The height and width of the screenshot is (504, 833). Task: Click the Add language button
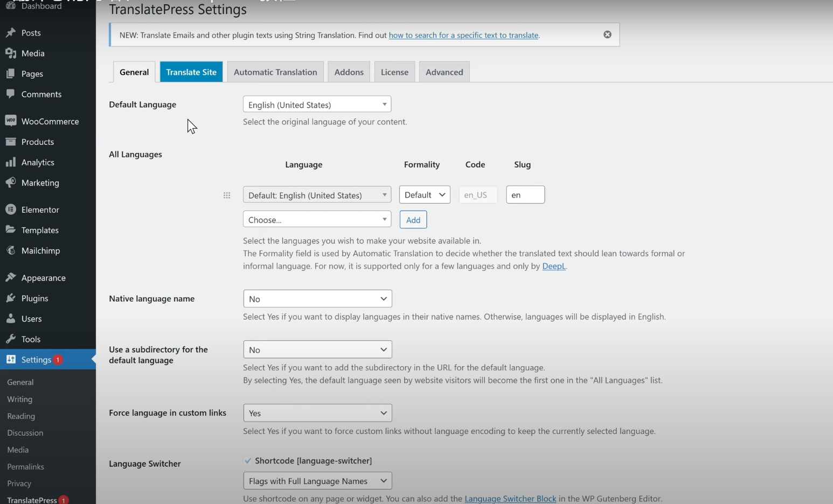(x=413, y=220)
